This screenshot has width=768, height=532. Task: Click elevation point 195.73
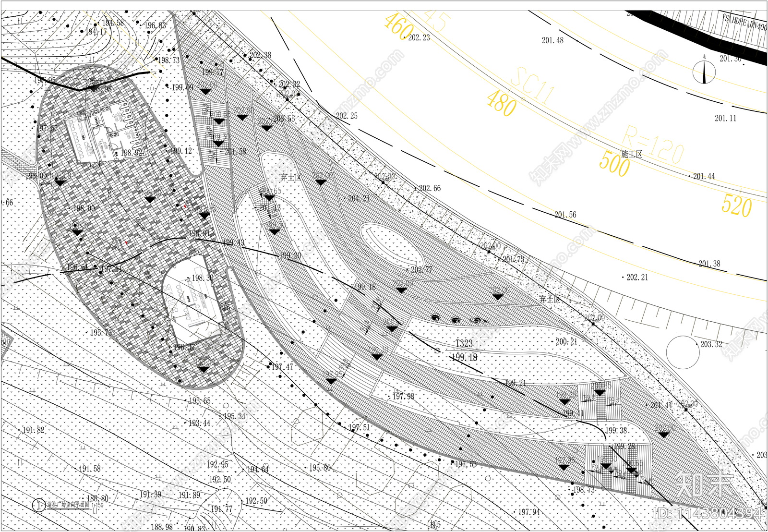pyautogui.click(x=101, y=333)
